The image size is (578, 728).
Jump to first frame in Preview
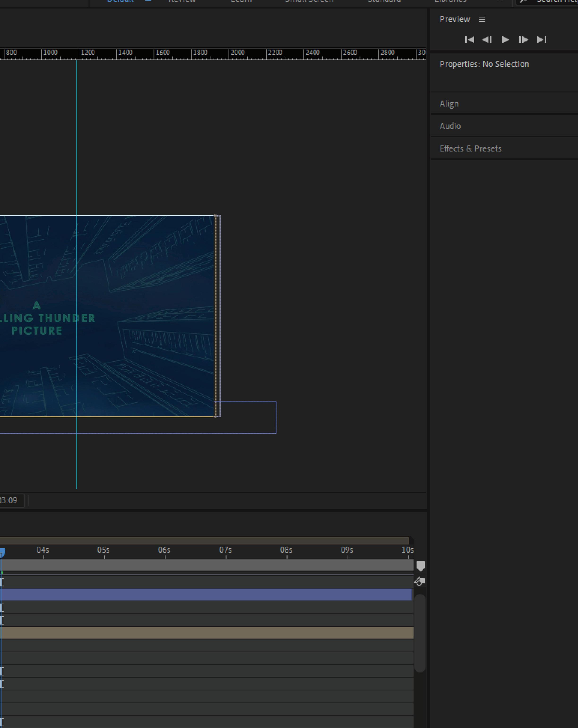tap(470, 40)
